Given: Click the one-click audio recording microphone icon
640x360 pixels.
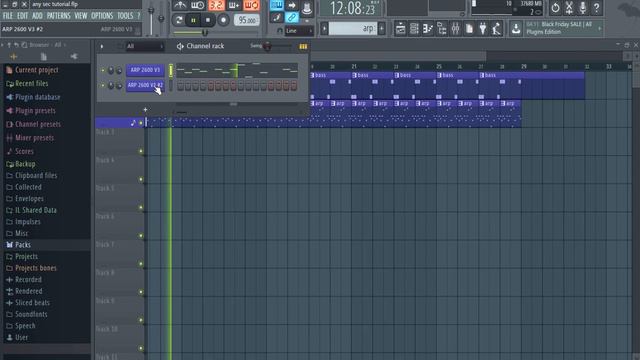Looking at the screenshot, I should click(583, 7).
